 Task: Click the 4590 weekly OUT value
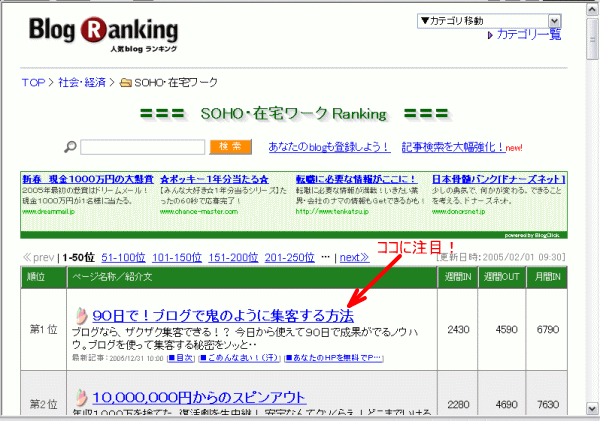point(507,330)
